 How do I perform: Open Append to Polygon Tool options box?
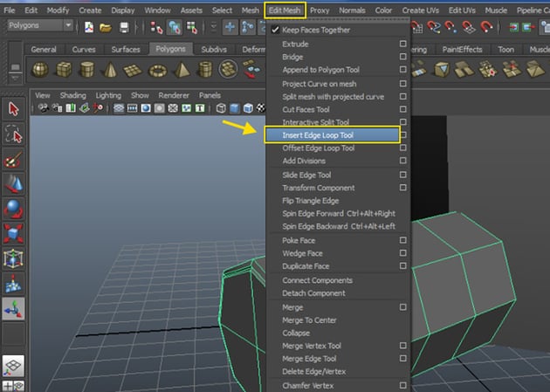tap(403, 70)
